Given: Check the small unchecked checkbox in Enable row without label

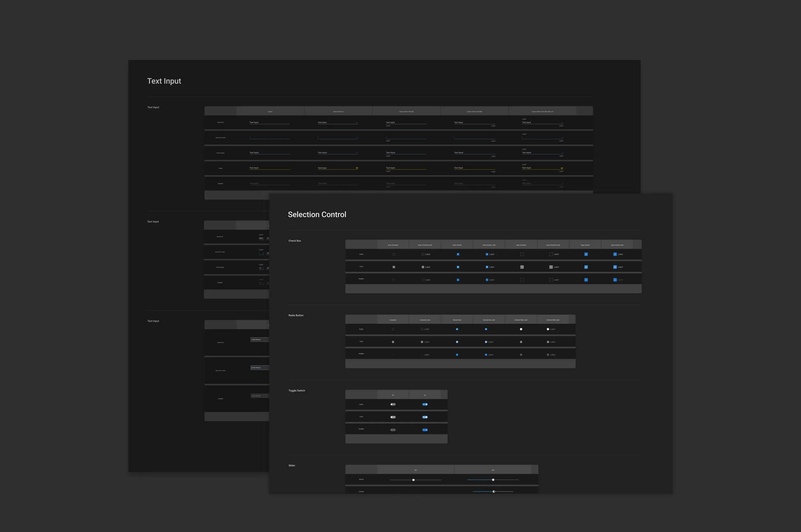Looking at the screenshot, I should pos(394,254).
